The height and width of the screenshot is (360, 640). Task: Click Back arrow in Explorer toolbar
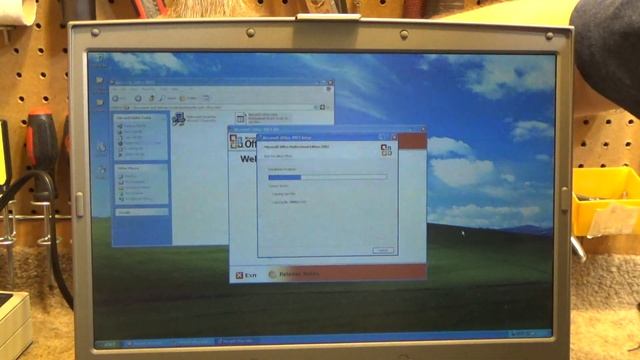click(x=115, y=98)
